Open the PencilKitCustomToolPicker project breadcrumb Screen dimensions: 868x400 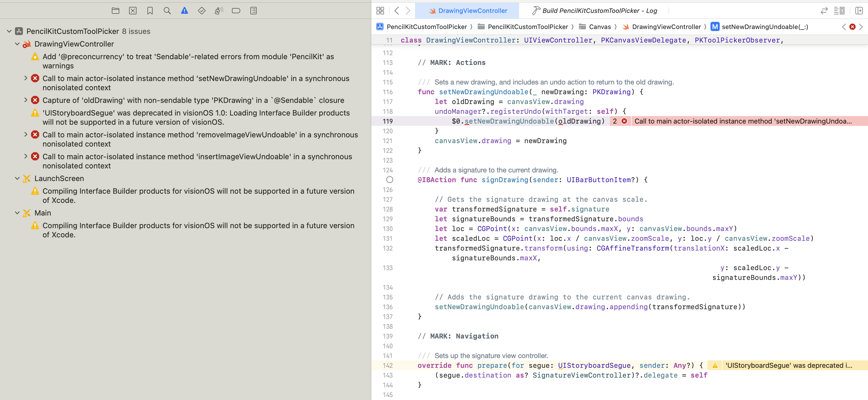pos(422,27)
